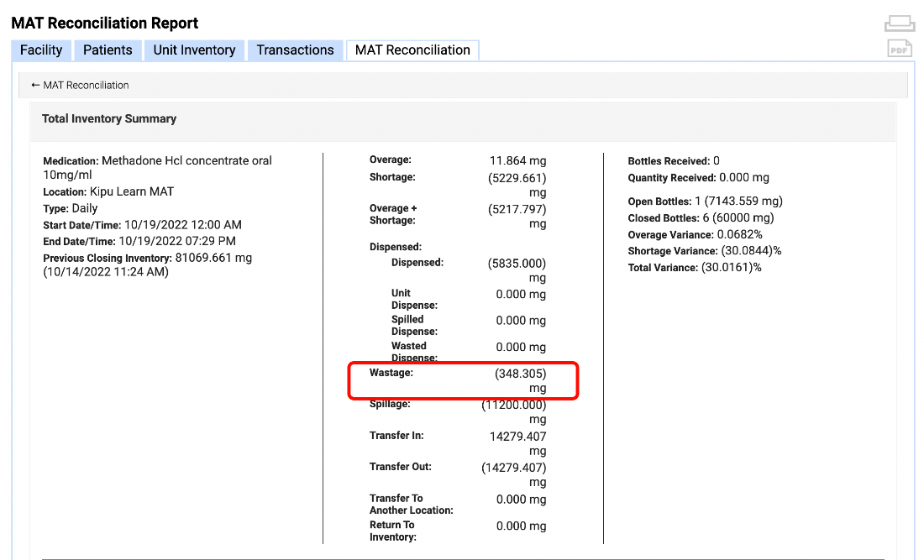The width and height of the screenshot is (924, 560).
Task: Open the Patients tab
Action: [108, 50]
